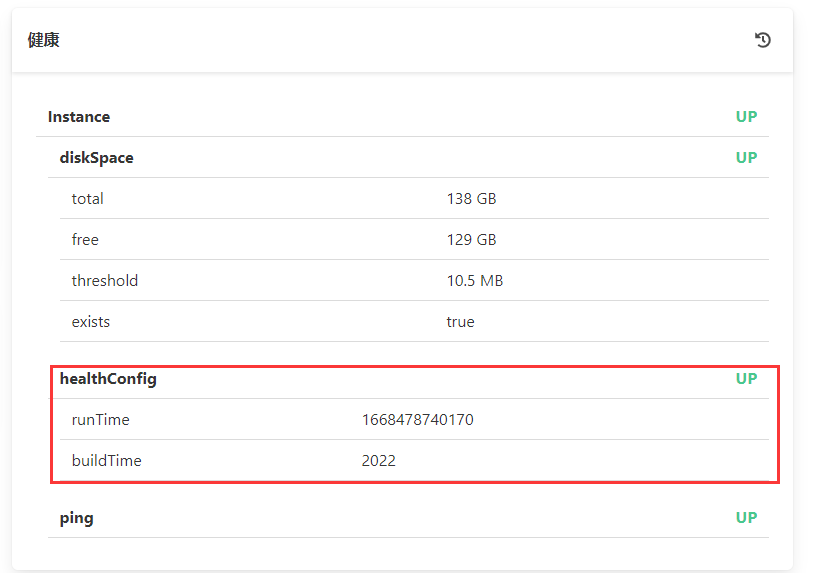Click the 138 GB total value
The width and height of the screenshot is (814, 573).
(x=471, y=199)
